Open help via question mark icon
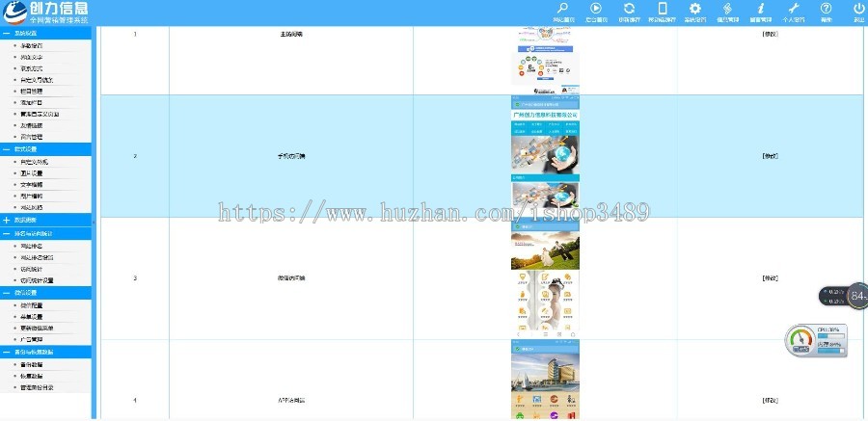 (826, 9)
